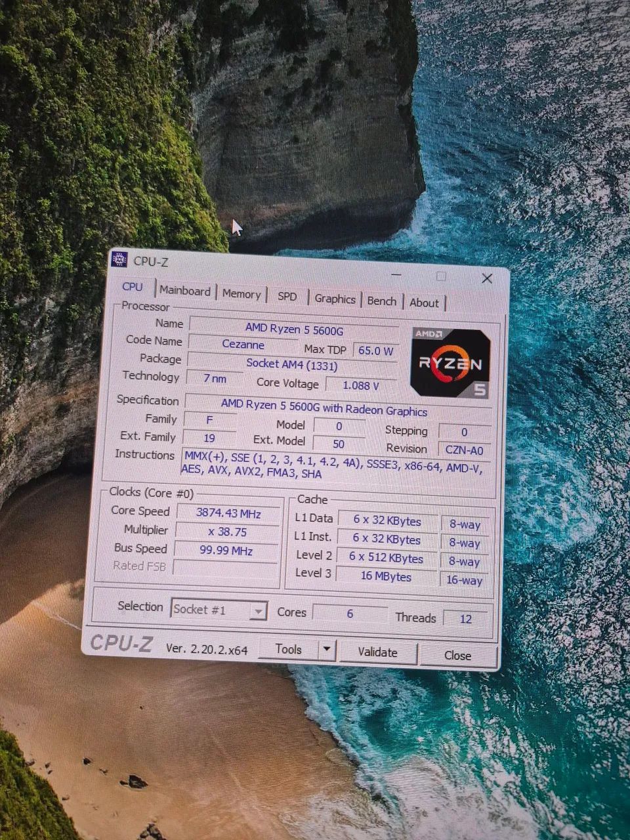Image resolution: width=630 pixels, height=840 pixels.
Task: Click the CPU-Z app icon in title bar
Action: pos(119,260)
